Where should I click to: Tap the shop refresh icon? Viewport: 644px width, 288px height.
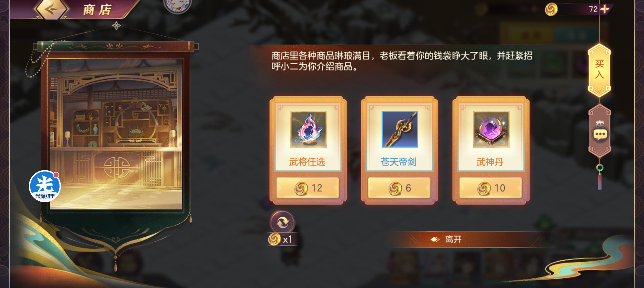(x=282, y=222)
